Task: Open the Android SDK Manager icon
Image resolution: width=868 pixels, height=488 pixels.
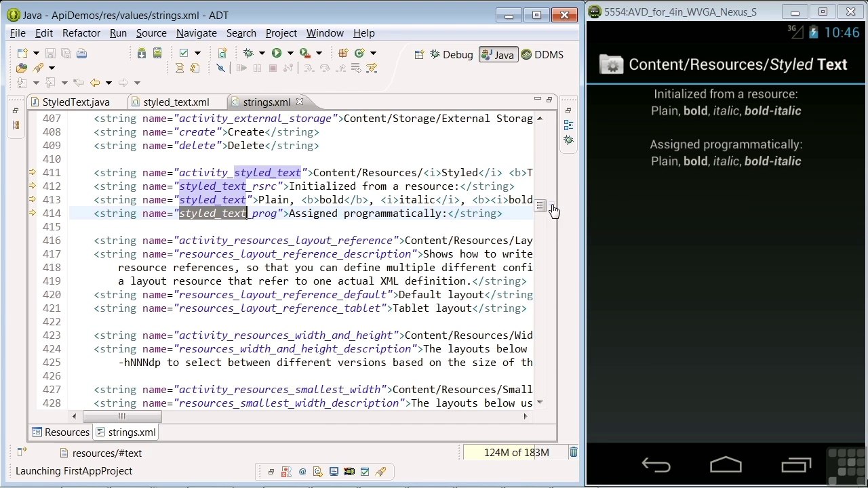Action: (x=142, y=53)
